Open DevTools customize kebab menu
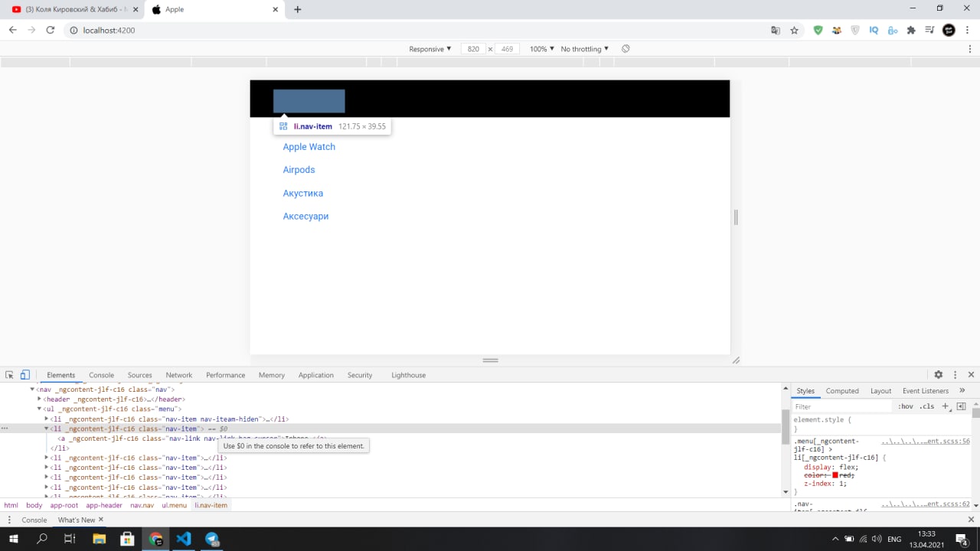 [x=955, y=375]
